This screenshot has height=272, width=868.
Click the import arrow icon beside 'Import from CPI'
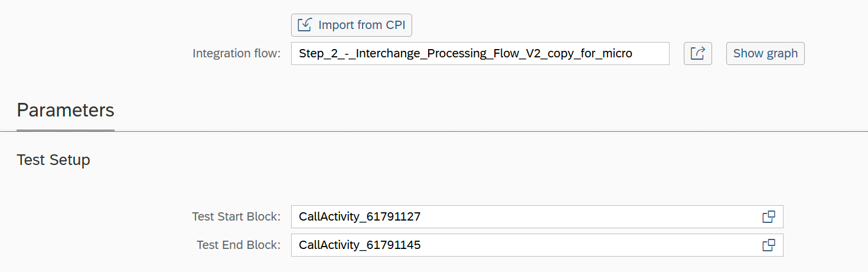305,25
